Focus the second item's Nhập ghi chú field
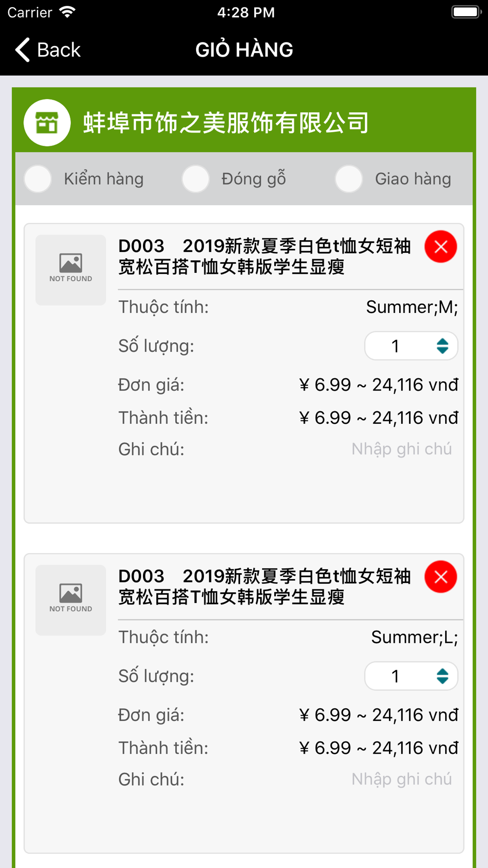This screenshot has height=868, width=488. click(x=402, y=779)
